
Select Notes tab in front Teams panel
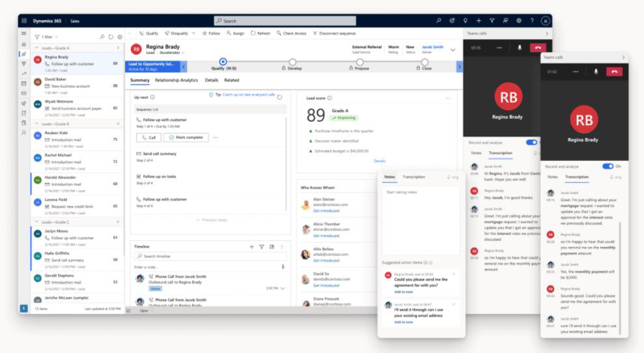coord(553,177)
